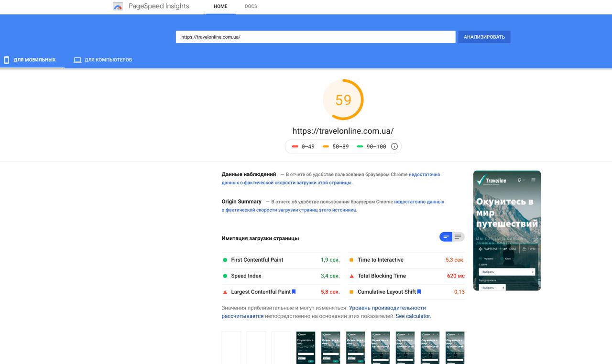
Task: Click the red triangle beside Total Blocking Time
Action: coord(351,276)
